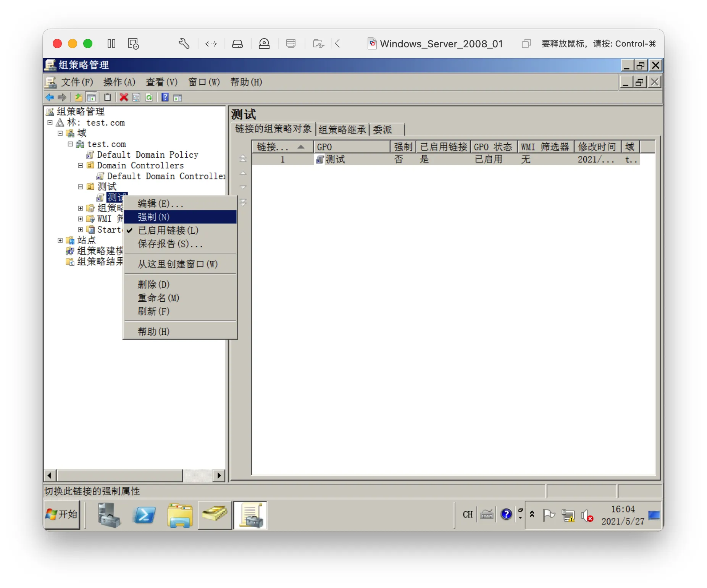Click the tree pane scroll right arrow
The width and height of the screenshot is (707, 588).
(219, 475)
